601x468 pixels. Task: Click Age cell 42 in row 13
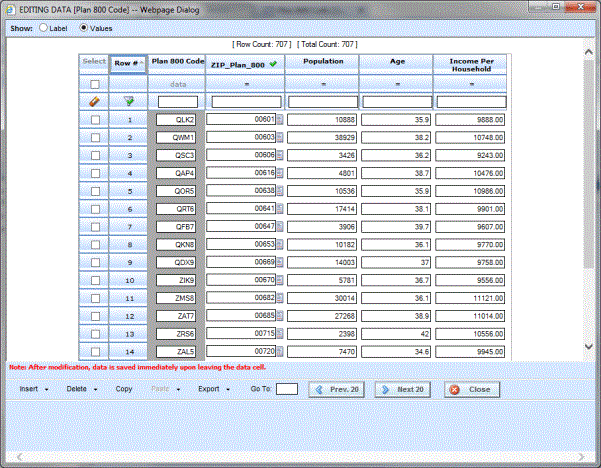[396, 334]
